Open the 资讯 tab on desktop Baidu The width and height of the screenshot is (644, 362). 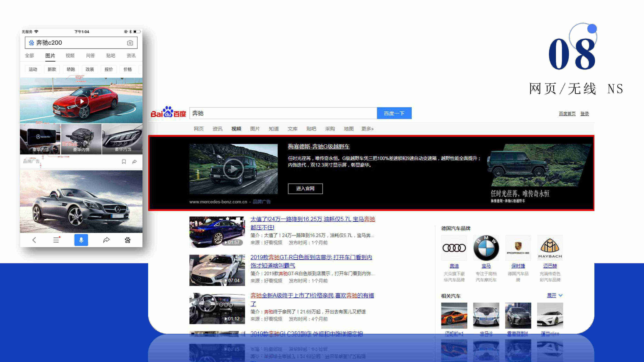tap(218, 129)
